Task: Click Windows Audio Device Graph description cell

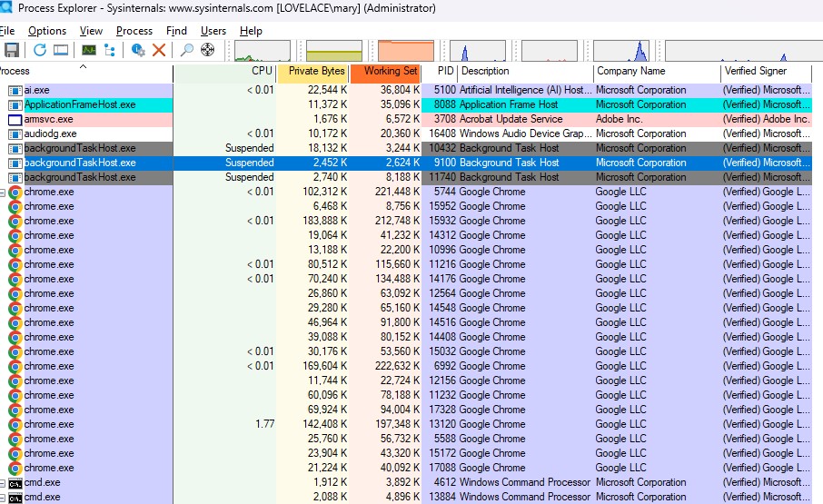Action: pyautogui.click(x=525, y=133)
